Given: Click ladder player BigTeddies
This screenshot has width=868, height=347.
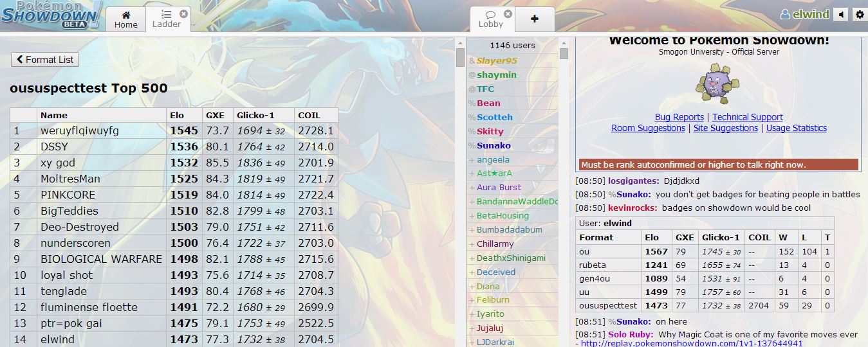Looking at the screenshot, I should (69, 211).
